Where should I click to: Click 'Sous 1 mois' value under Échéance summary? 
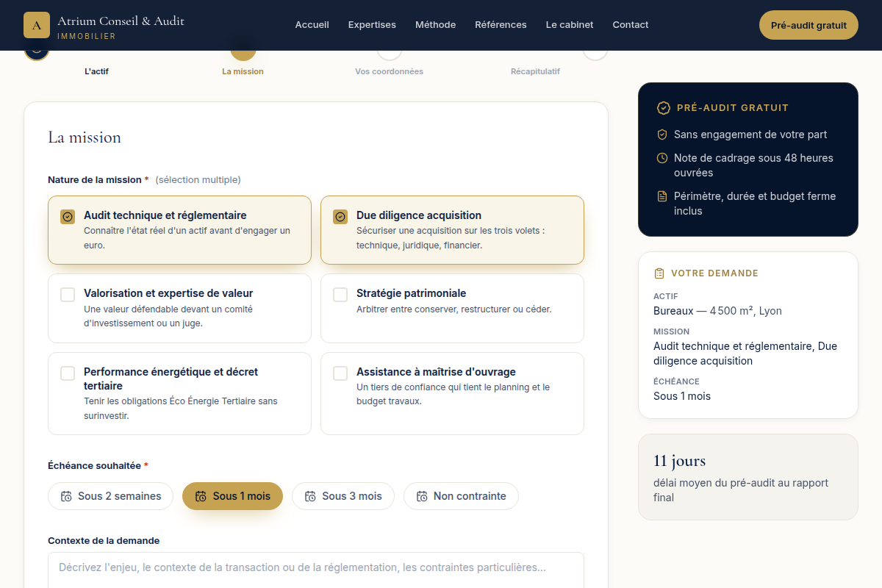(682, 396)
